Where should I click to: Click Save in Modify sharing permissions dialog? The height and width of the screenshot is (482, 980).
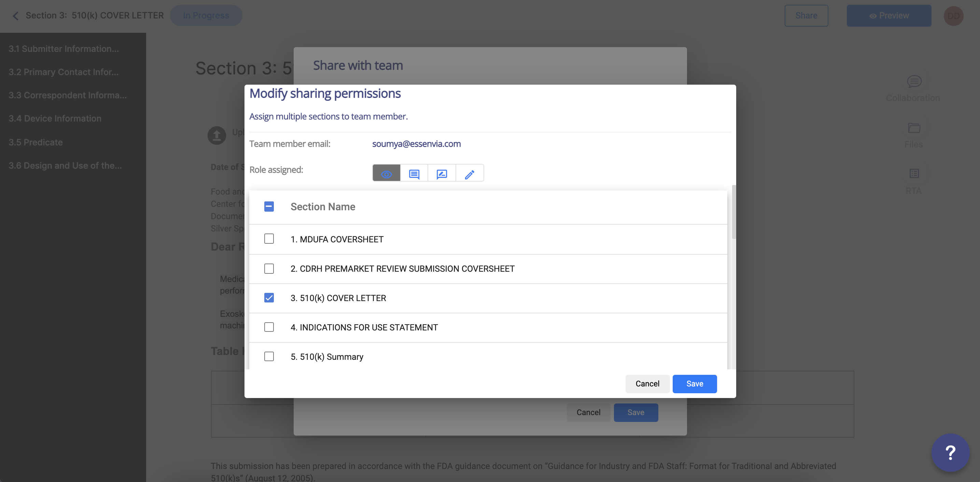pos(694,383)
